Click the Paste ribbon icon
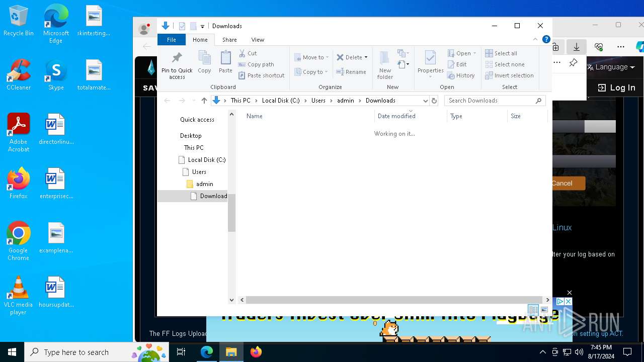 click(x=225, y=62)
